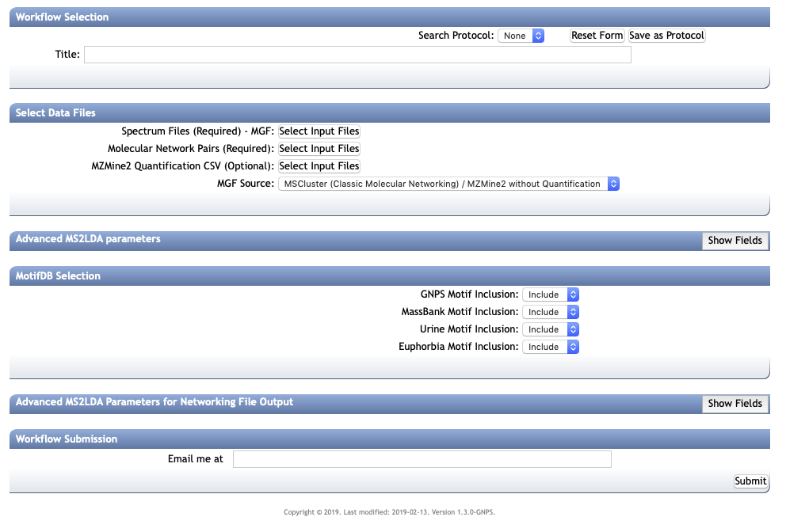Screen dimensions: 786x532
Task: Click 'Spectrum Files (Required) - MGF:' label
Action: pos(198,131)
